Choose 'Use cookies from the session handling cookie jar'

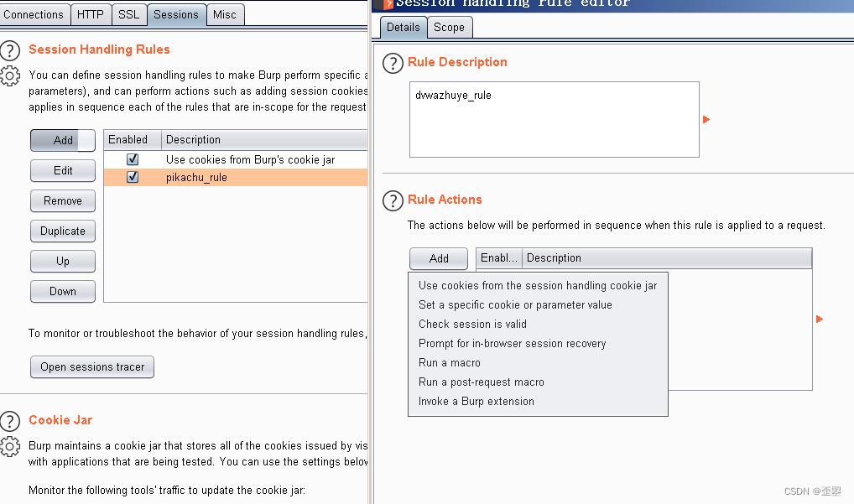click(x=538, y=286)
